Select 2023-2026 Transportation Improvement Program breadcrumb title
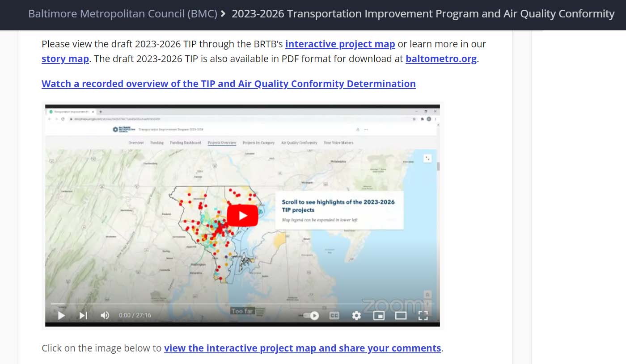The width and height of the screenshot is (626, 364). (423, 14)
